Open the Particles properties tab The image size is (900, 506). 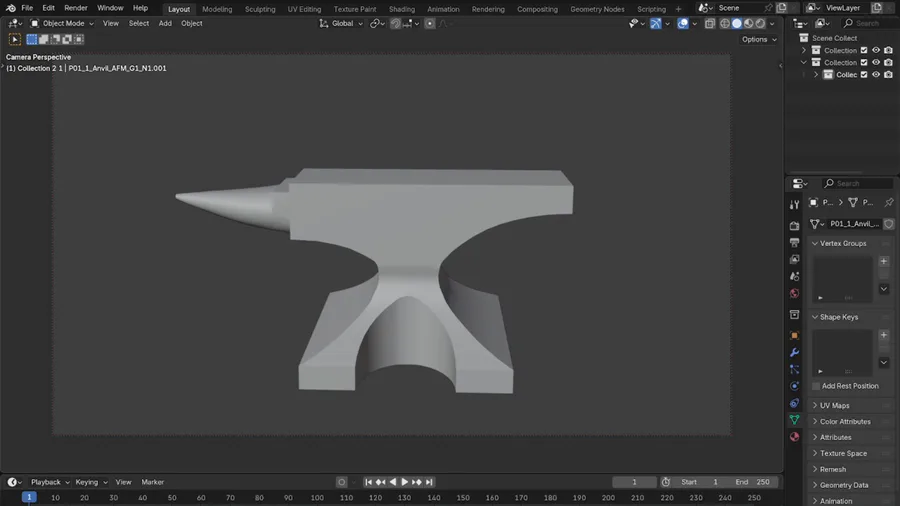(794, 369)
